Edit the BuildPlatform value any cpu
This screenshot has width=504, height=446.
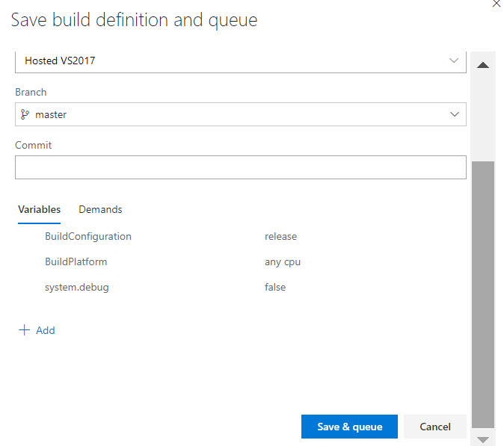pos(282,261)
